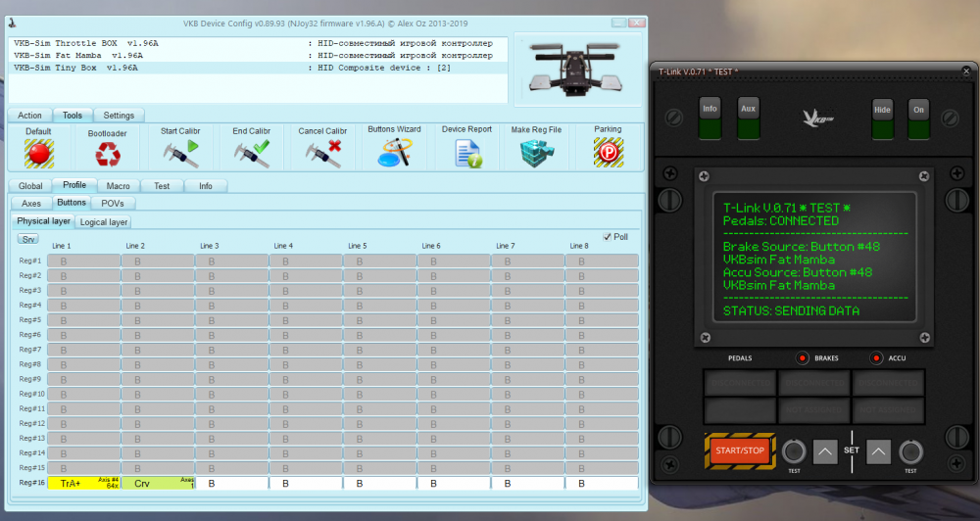Close the T-Link window
This screenshot has height=521, width=980.
(966, 71)
